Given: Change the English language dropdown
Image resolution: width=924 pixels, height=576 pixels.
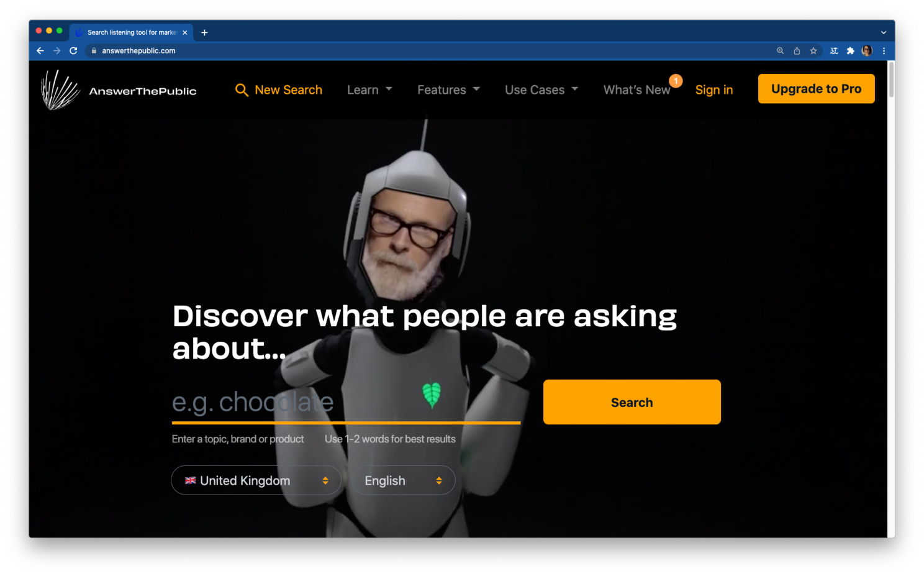Looking at the screenshot, I should [403, 480].
